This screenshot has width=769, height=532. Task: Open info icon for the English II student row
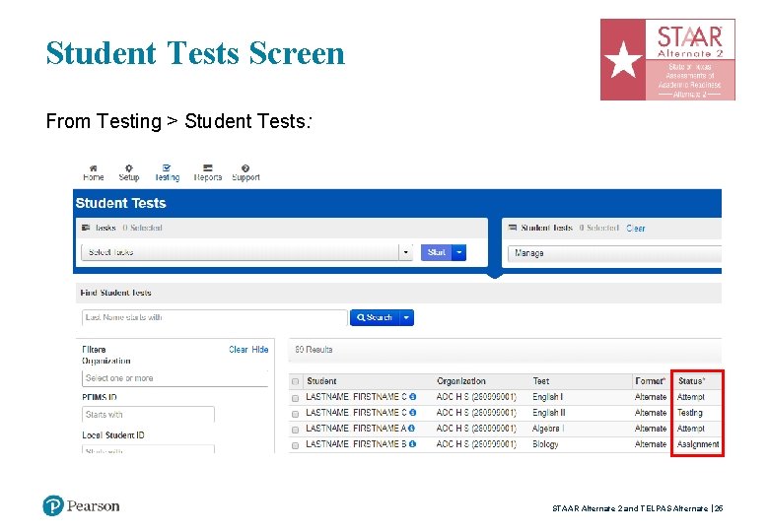[413, 413]
